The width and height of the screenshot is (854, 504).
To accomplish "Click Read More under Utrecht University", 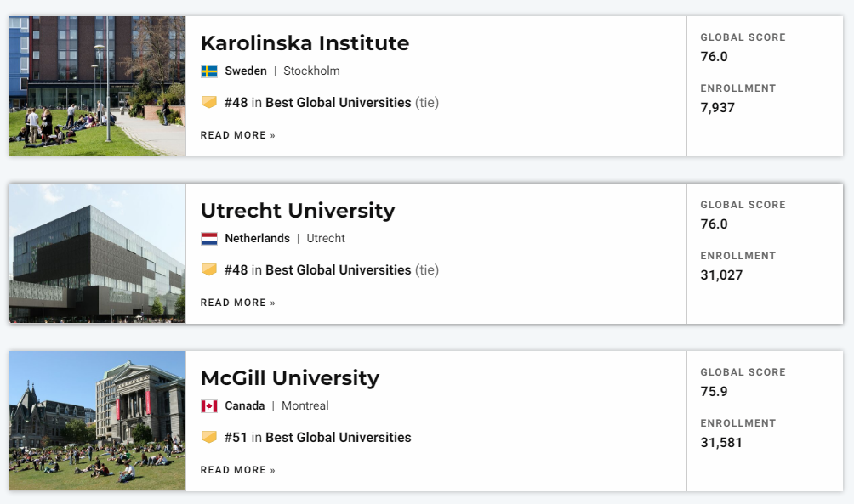I will pyautogui.click(x=238, y=303).
